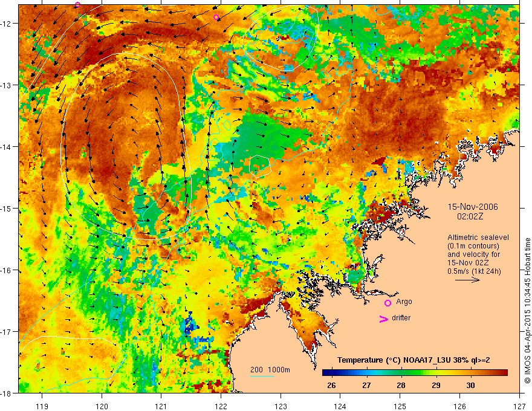
Task: Click the 'Temperature (°C) NOAA17_L3U 38% ql>=2' title
Action: [414, 360]
